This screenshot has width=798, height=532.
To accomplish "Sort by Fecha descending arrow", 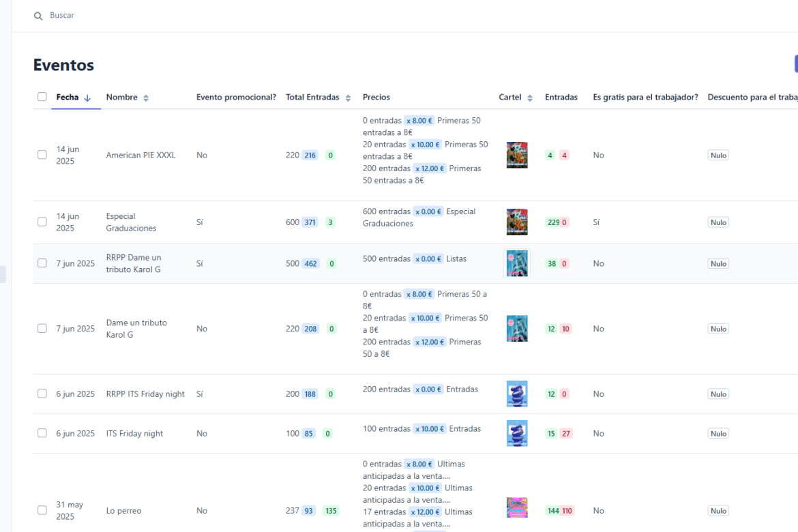I will pos(87,98).
